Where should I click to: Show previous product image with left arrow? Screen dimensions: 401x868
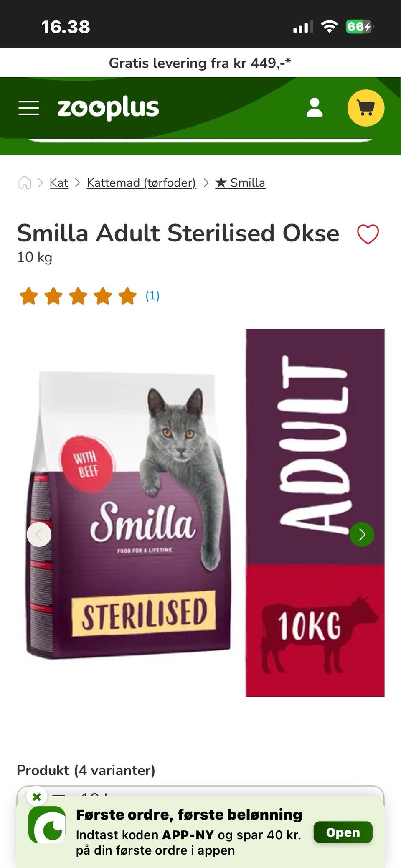(x=39, y=534)
